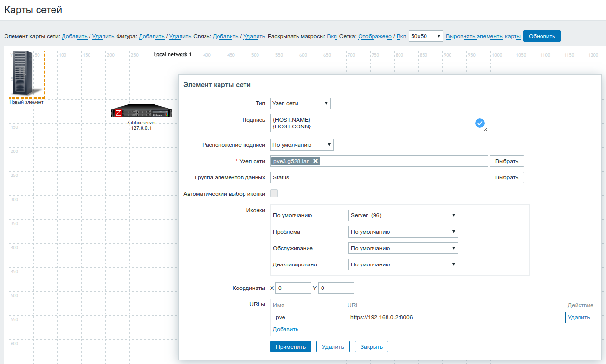This screenshot has width=606, height=364.
Task: Open the 50x50 grid size dropdown
Action: click(x=426, y=36)
